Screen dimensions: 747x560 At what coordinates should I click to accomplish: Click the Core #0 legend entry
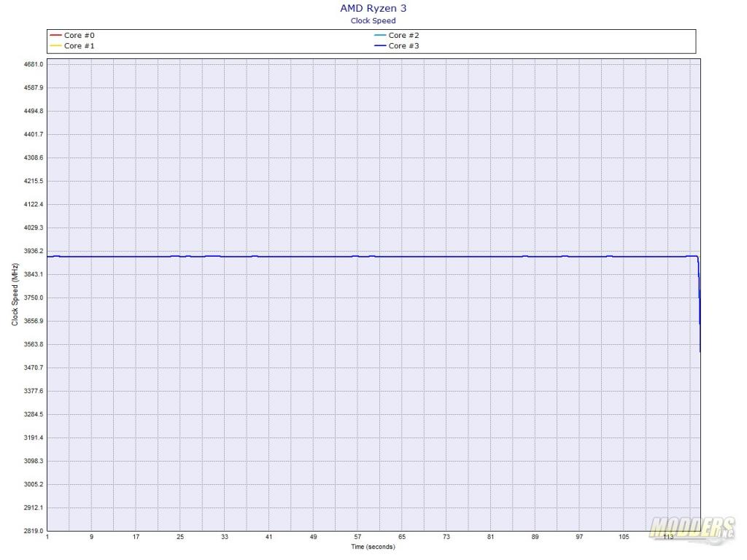point(72,35)
